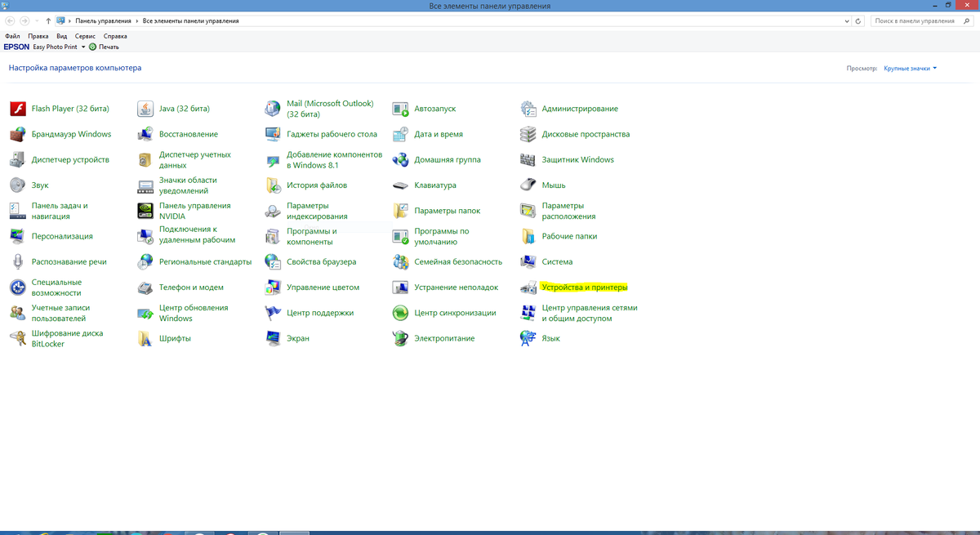The height and width of the screenshot is (535, 980).
Task: Open the Сервис menu
Action: click(x=85, y=36)
